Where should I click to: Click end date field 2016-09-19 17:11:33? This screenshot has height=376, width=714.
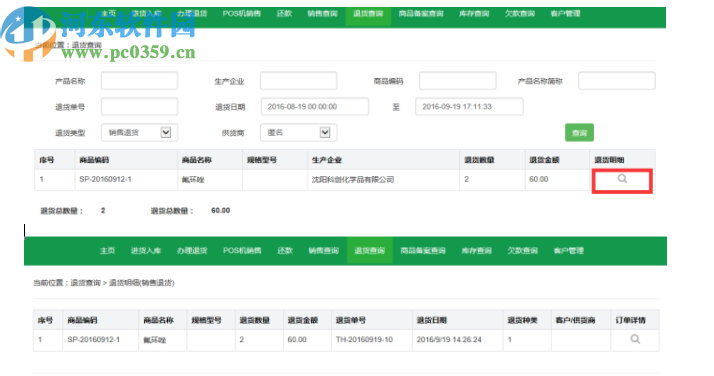tap(469, 107)
